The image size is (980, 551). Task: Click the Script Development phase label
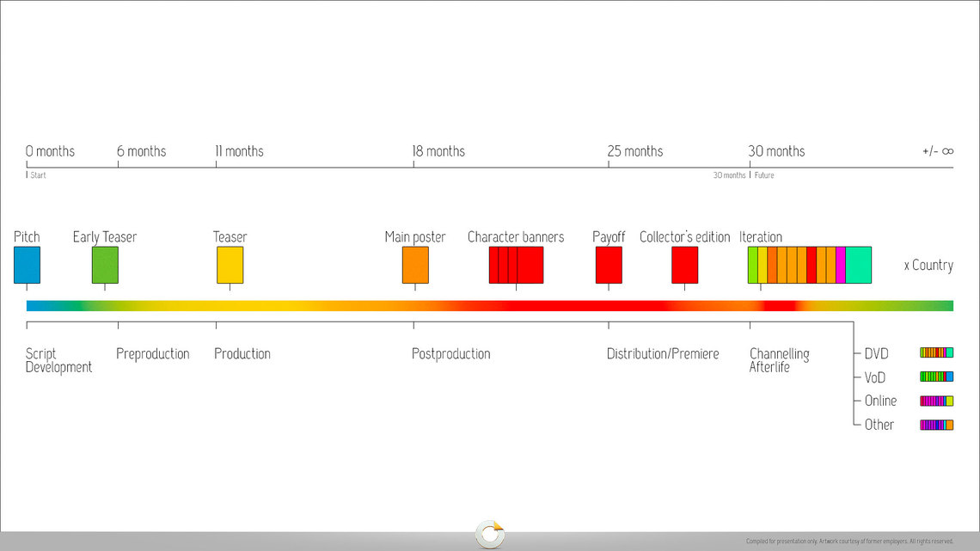point(58,360)
